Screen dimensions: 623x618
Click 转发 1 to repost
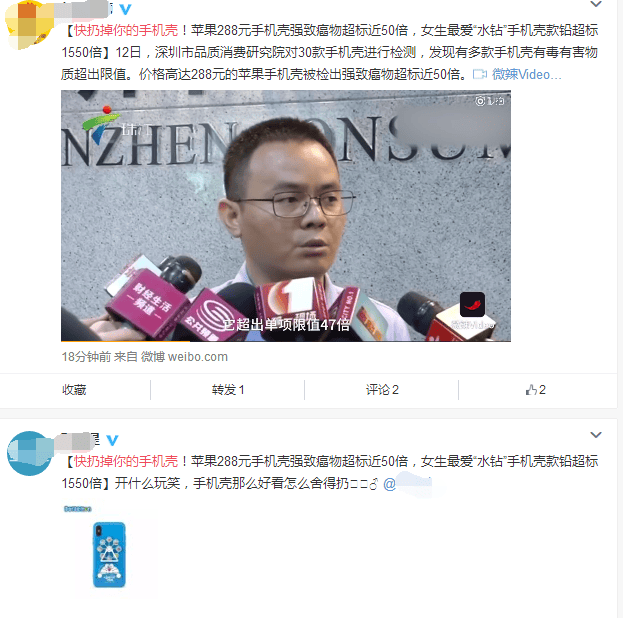(x=228, y=389)
